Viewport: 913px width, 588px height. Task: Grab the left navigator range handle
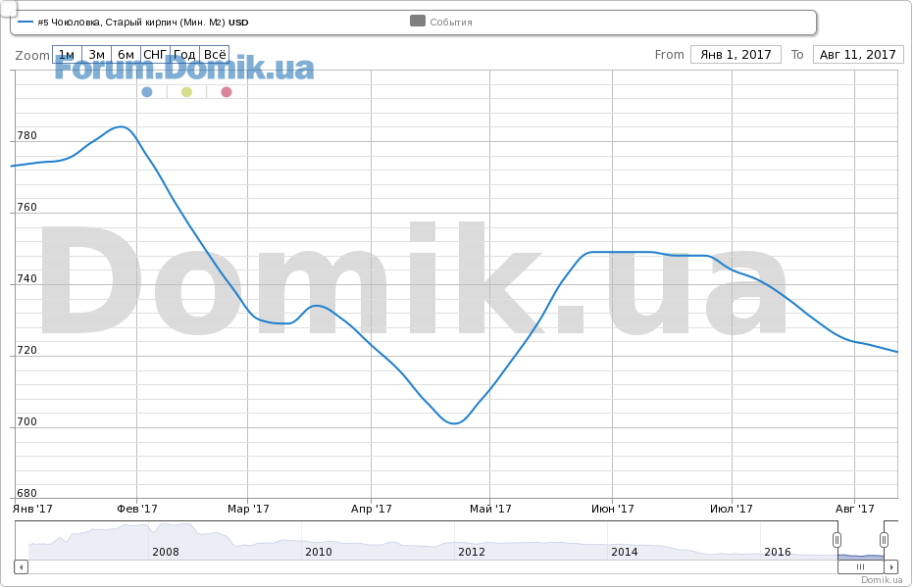837,540
